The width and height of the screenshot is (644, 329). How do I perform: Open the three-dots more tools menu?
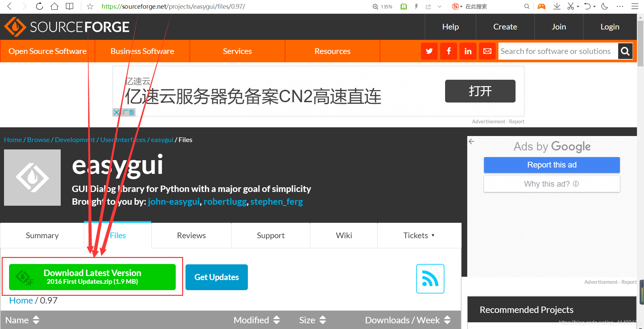[x=620, y=6]
